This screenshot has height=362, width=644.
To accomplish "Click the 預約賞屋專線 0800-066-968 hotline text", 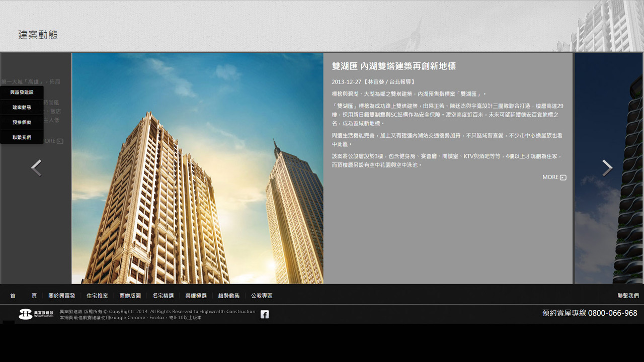I will 590,313.
